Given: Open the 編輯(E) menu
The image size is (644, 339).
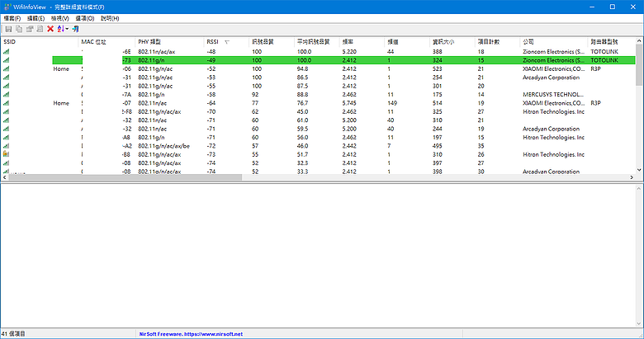Looking at the screenshot, I should 36,18.
